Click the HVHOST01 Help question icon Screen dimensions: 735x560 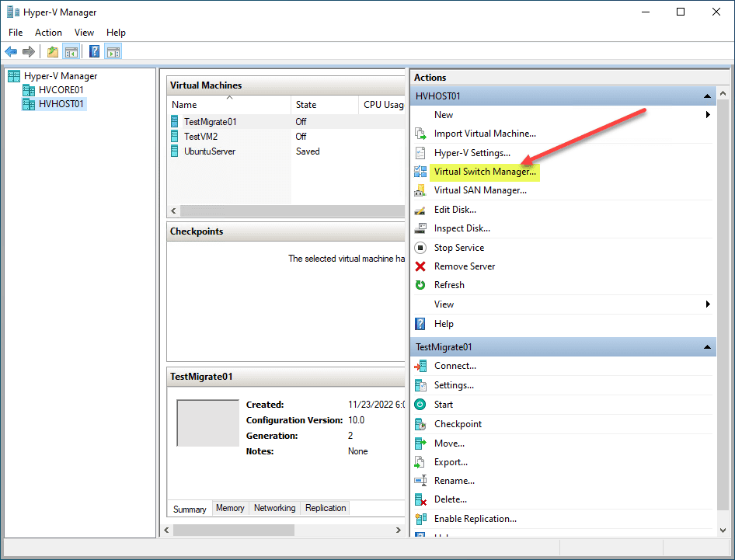pos(420,324)
